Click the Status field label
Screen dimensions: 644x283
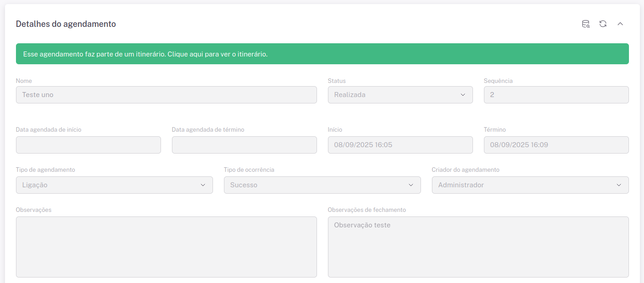point(337,81)
